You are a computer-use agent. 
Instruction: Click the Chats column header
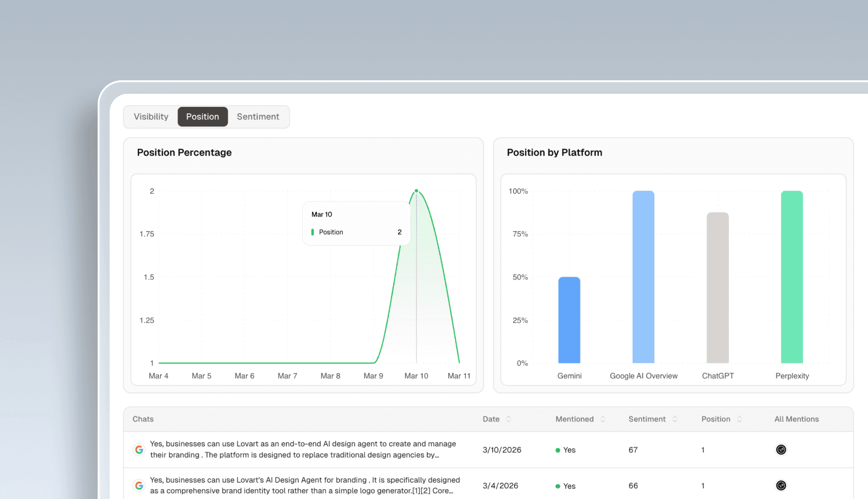pos(143,419)
